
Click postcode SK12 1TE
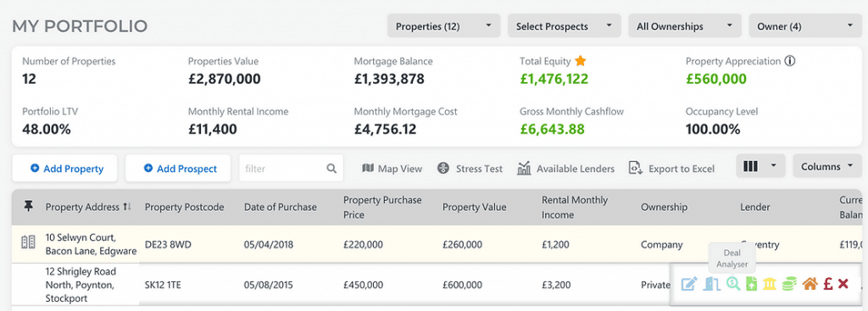point(163,286)
